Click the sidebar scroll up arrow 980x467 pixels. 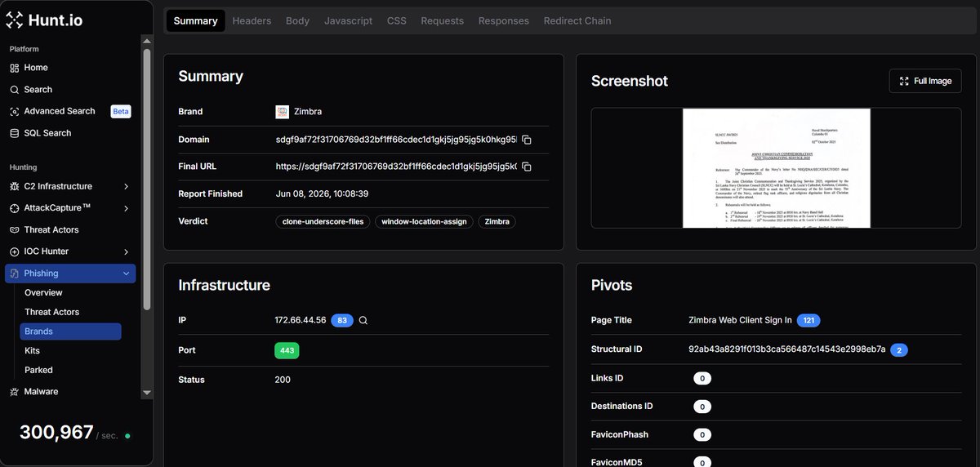(147, 42)
